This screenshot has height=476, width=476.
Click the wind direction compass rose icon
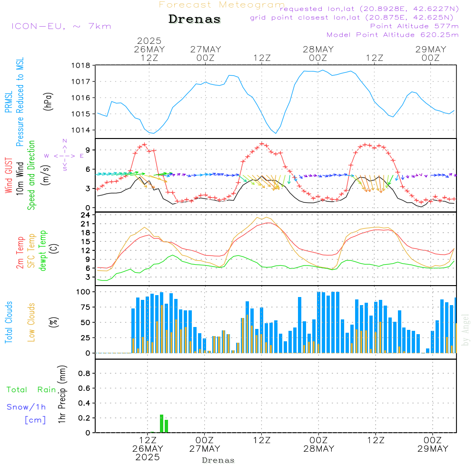[x=64, y=155]
